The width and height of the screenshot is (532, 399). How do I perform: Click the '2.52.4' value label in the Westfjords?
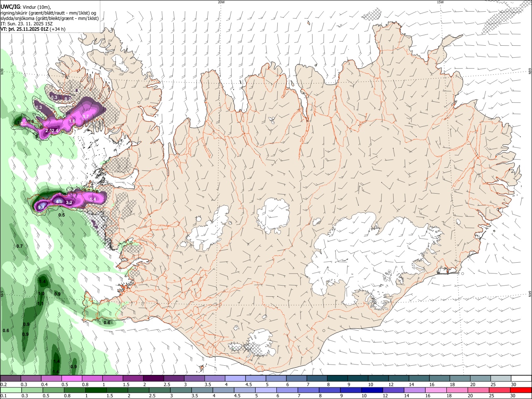(51, 131)
